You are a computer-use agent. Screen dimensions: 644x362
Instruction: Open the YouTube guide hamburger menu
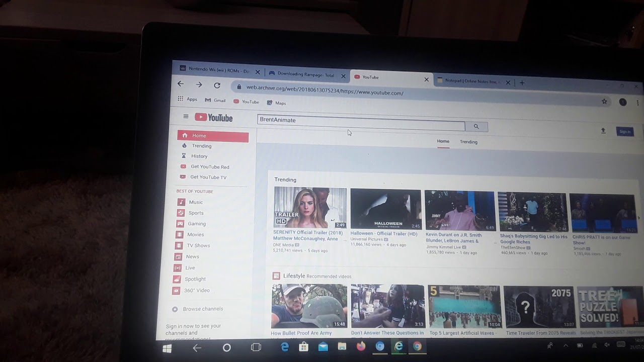[x=186, y=117]
